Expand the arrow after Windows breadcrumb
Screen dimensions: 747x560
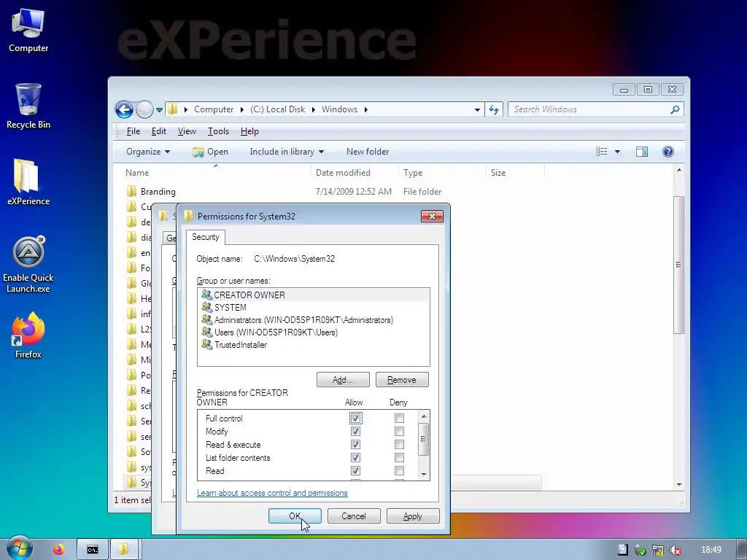366,109
